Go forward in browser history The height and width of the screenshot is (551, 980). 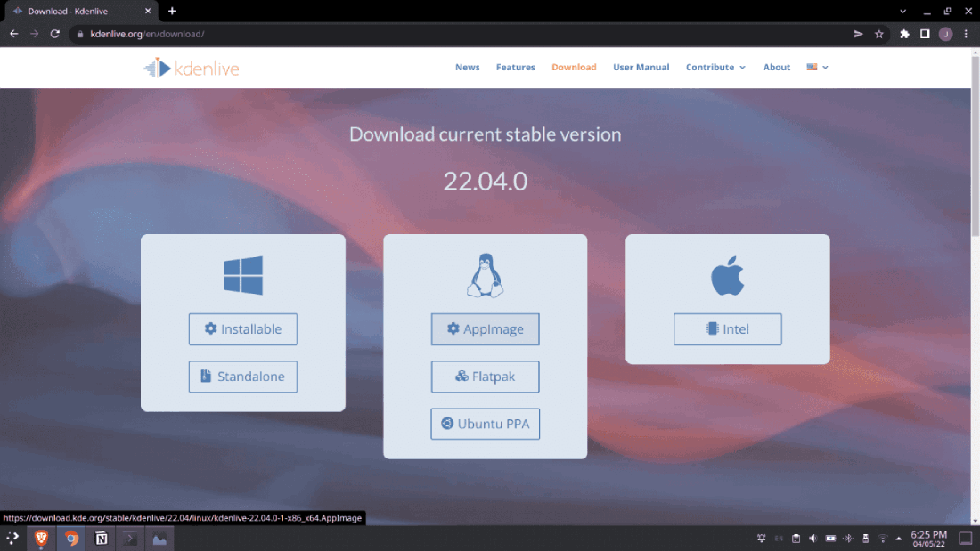(35, 34)
